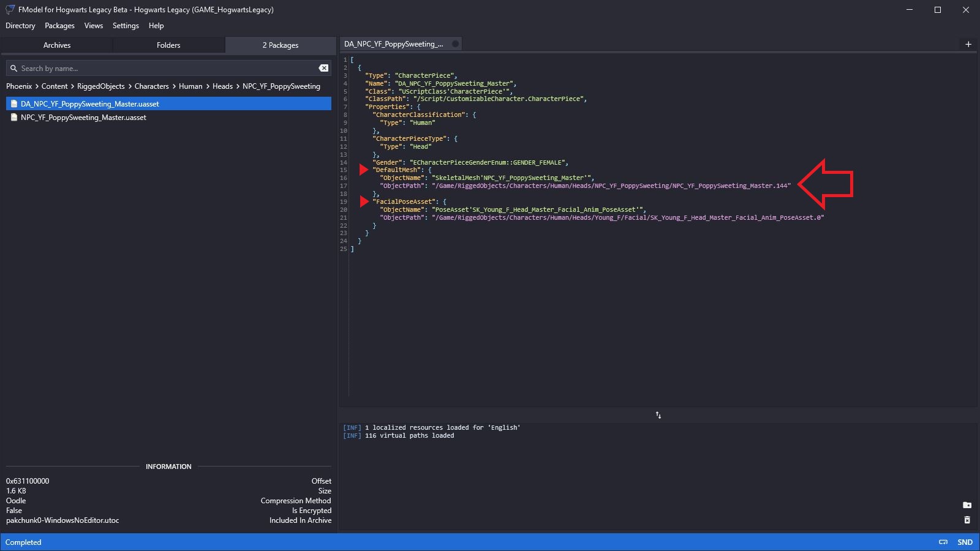Click the "DefaultMesh" line in JSON
Image resolution: width=980 pixels, height=551 pixels.
(402, 170)
